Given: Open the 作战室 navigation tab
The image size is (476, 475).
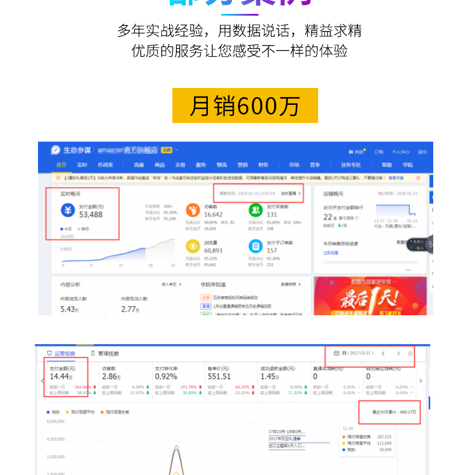Looking at the screenshot, I should click(105, 165).
